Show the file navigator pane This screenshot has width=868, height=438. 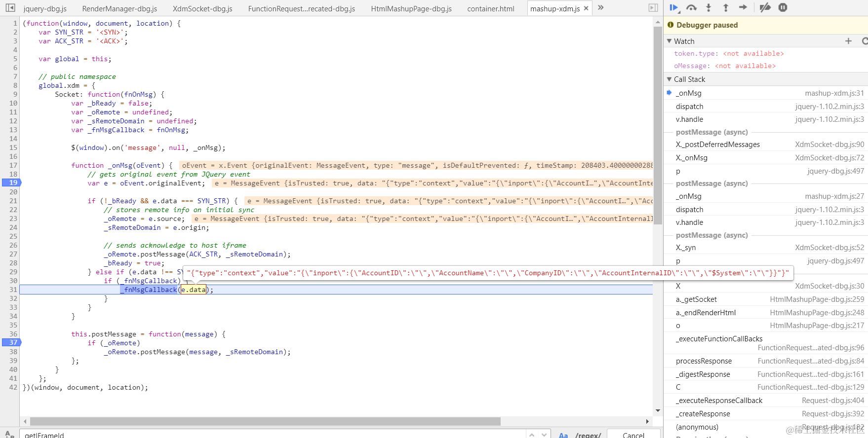tap(10, 8)
